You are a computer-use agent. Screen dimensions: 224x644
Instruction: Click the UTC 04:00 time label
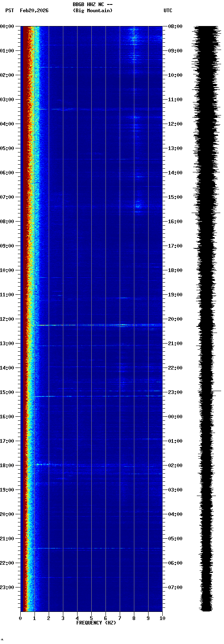[x=175, y=514]
